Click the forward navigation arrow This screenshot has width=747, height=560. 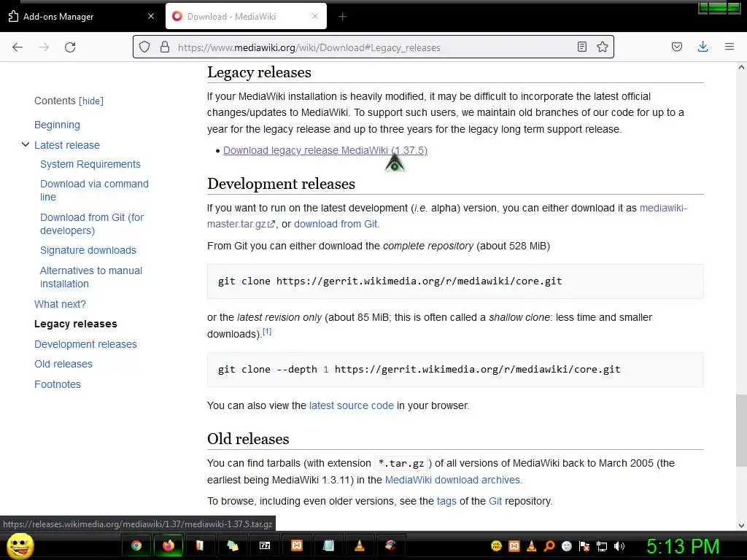pos(44,47)
